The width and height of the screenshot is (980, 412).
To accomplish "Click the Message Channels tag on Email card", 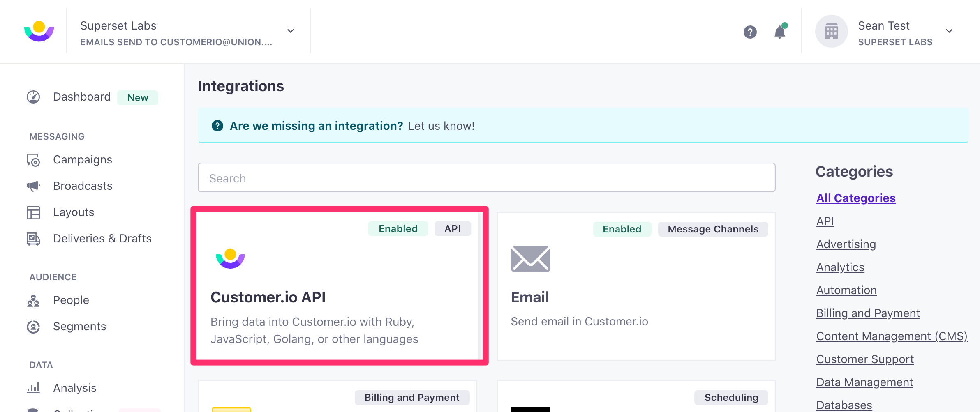I will [713, 229].
